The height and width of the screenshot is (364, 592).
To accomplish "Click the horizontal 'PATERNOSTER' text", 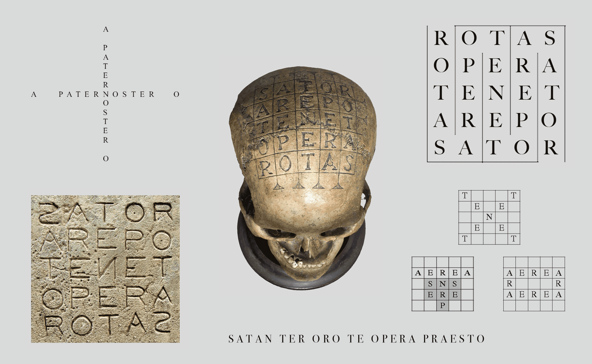I will (x=107, y=94).
